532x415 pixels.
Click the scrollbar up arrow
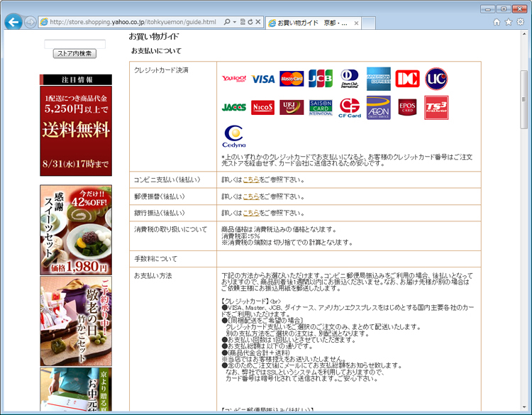tap(524, 34)
